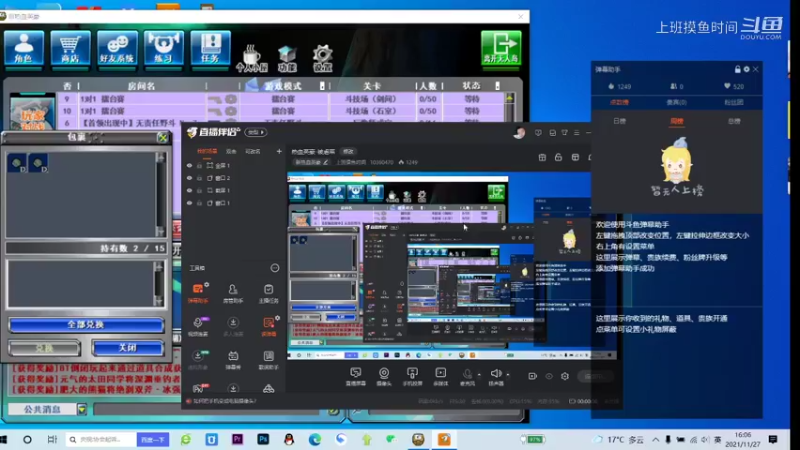The width and height of the screenshot is (800, 450).
Task: Toggle the preview eye icon in bottom bar
Action: click(x=549, y=376)
